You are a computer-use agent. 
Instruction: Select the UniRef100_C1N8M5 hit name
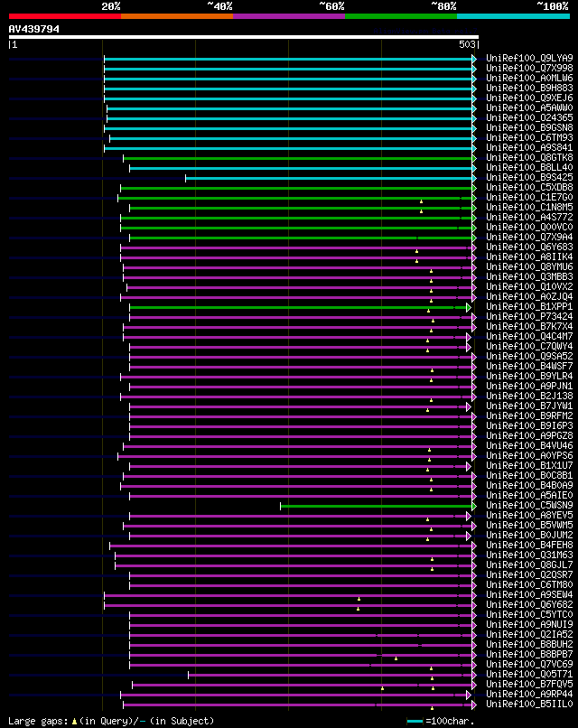coord(529,207)
